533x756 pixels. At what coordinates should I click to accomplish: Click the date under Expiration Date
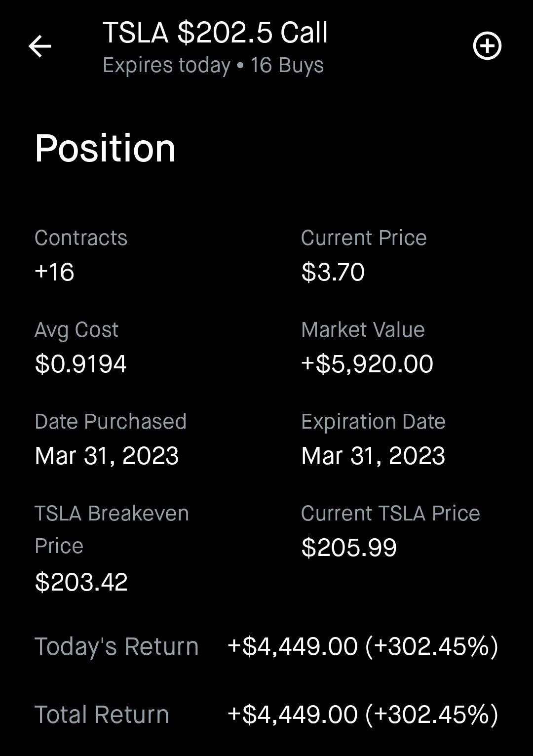coord(373,456)
